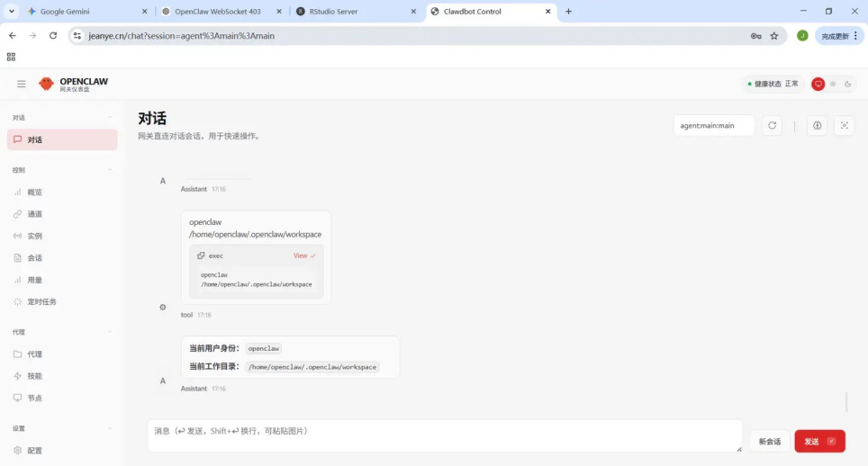Open the 定时任务 scheduled tasks page
This screenshot has width=868, height=466.
click(x=62, y=302)
